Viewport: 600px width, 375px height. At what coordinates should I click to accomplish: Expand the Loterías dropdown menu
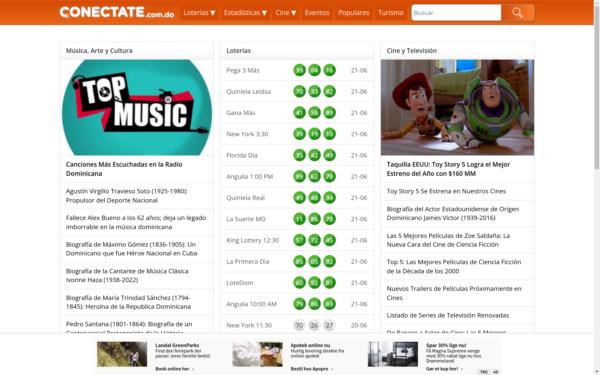[x=199, y=13]
